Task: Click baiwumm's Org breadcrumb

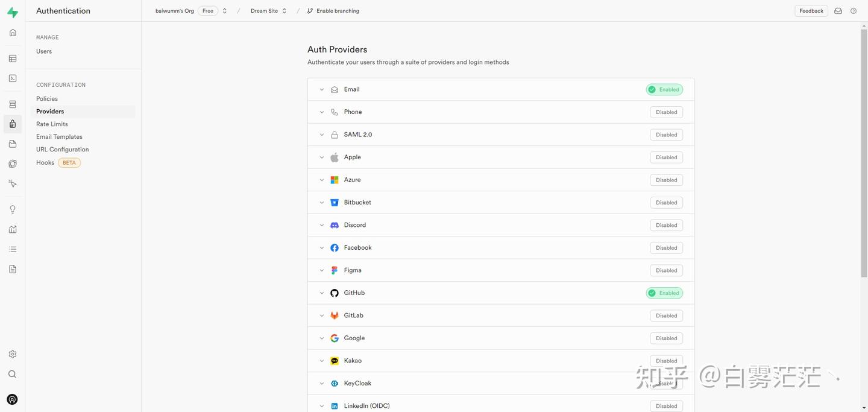Action: click(175, 11)
